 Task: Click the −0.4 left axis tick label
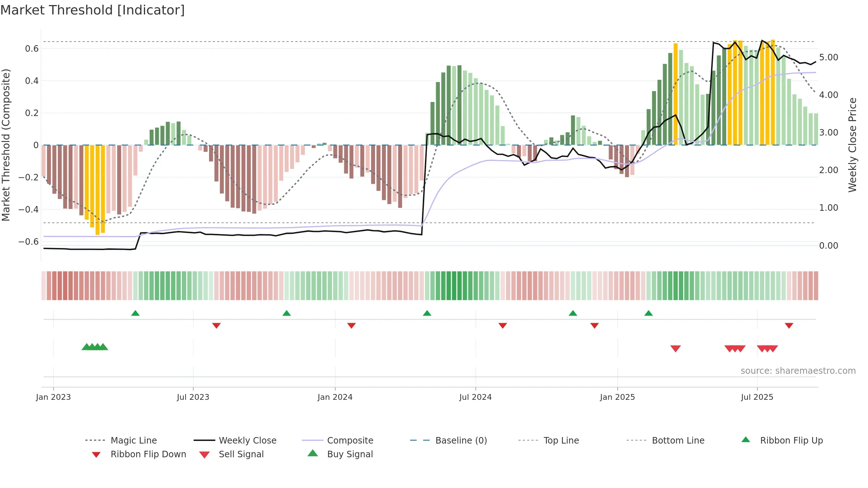click(29, 209)
